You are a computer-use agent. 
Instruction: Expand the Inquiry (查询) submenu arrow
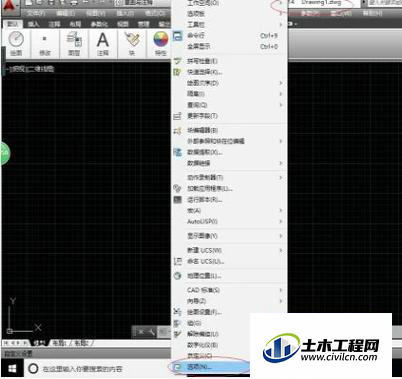tap(281, 105)
